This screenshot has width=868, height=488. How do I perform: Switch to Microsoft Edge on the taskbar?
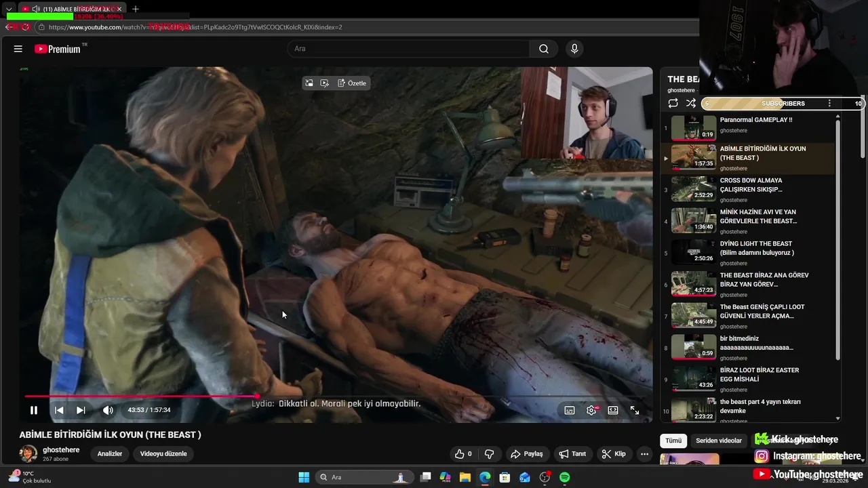tap(485, 477)
